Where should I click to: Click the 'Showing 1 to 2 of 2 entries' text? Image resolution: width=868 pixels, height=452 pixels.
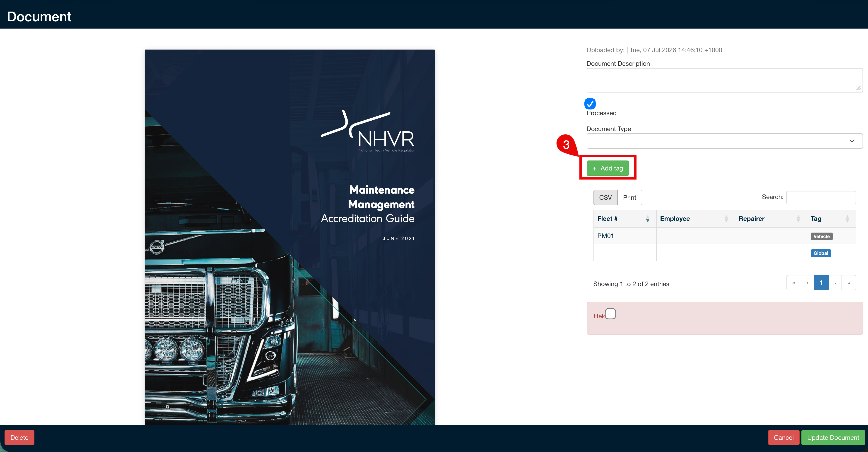(x=631, y=284)
